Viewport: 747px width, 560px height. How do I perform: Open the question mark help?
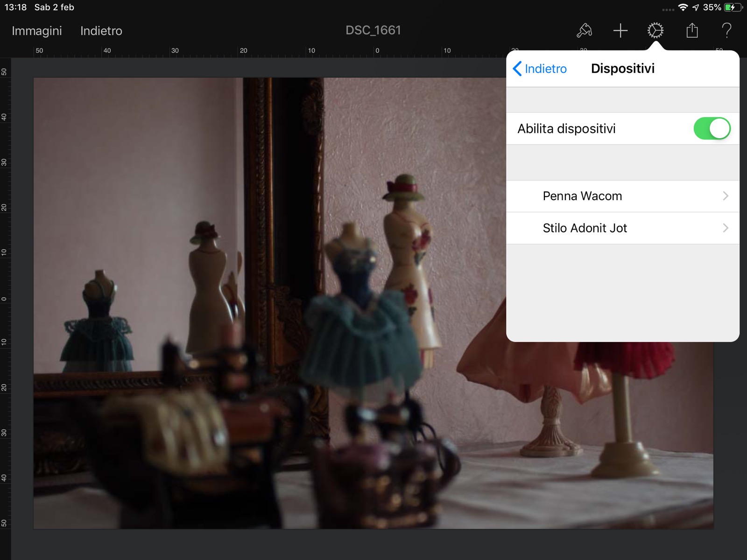click(726, 31)
